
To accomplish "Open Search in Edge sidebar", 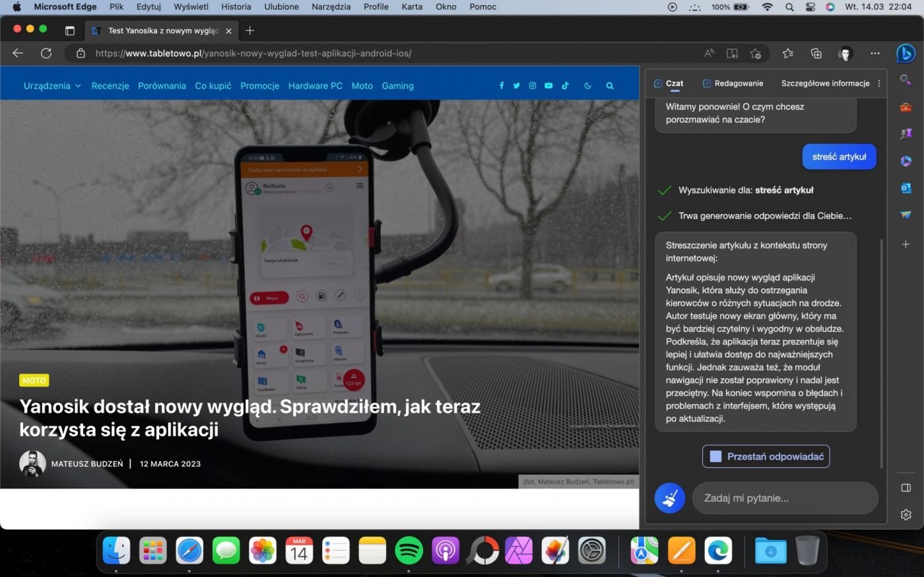I will pos(906,79).
